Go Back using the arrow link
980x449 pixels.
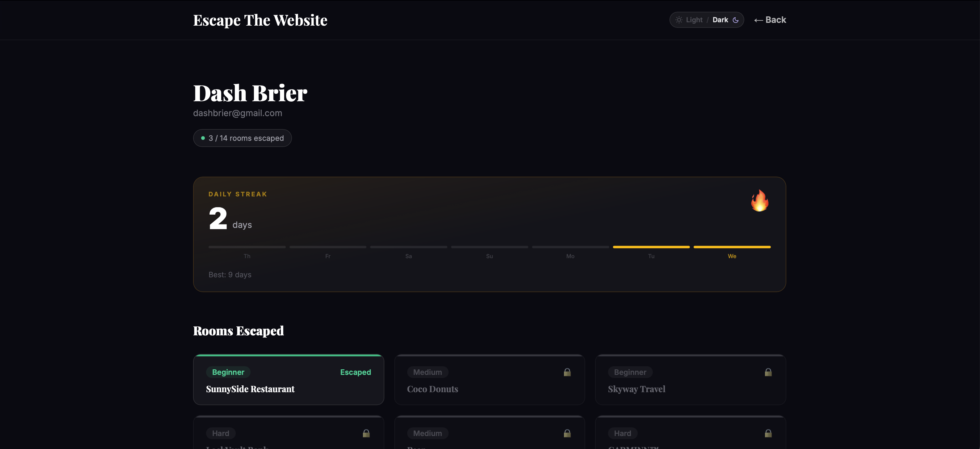(x=770, y=20)
